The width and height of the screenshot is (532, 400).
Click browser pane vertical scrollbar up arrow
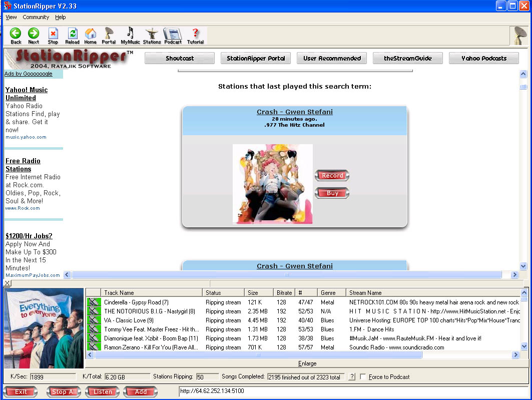click(523, 74)
